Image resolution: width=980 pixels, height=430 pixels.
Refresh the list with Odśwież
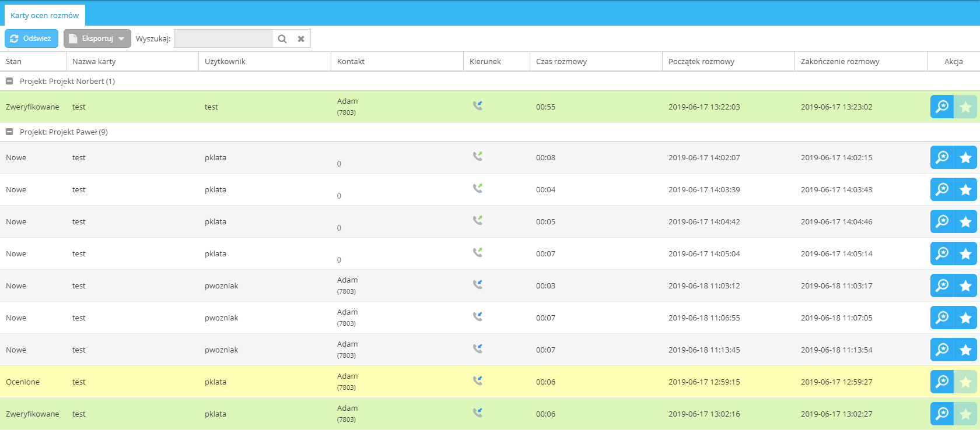tap(32, 38)
